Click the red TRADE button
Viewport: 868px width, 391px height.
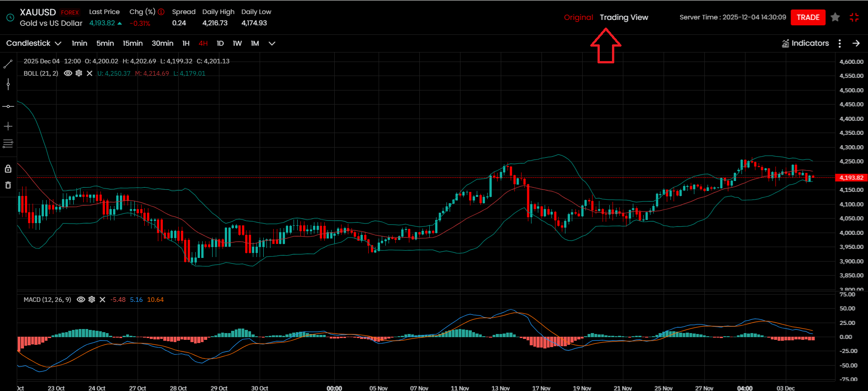pyautogui.click(x=808, y=17)
